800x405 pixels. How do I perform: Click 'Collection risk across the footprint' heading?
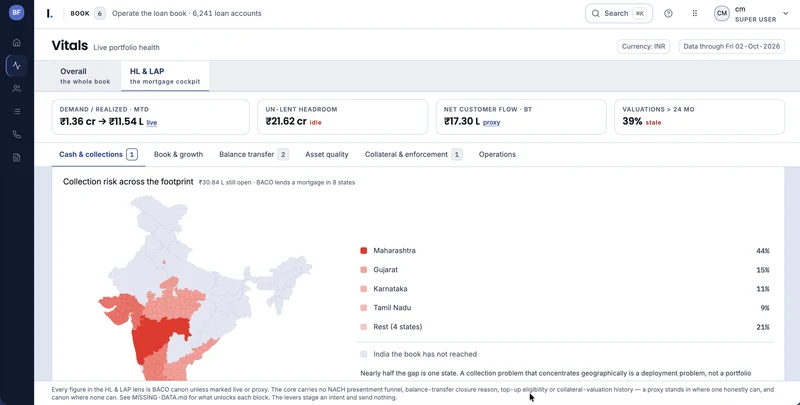[128, 182]
